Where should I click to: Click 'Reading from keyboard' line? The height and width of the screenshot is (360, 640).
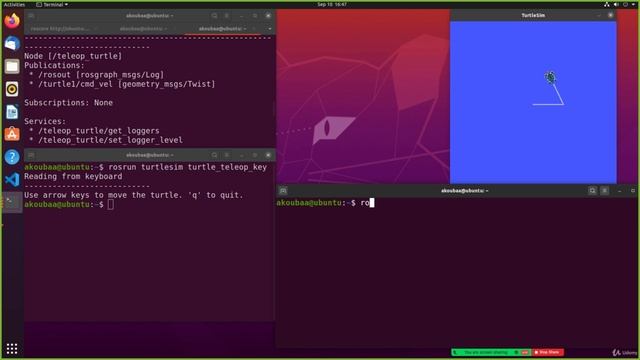click(73, 176)
